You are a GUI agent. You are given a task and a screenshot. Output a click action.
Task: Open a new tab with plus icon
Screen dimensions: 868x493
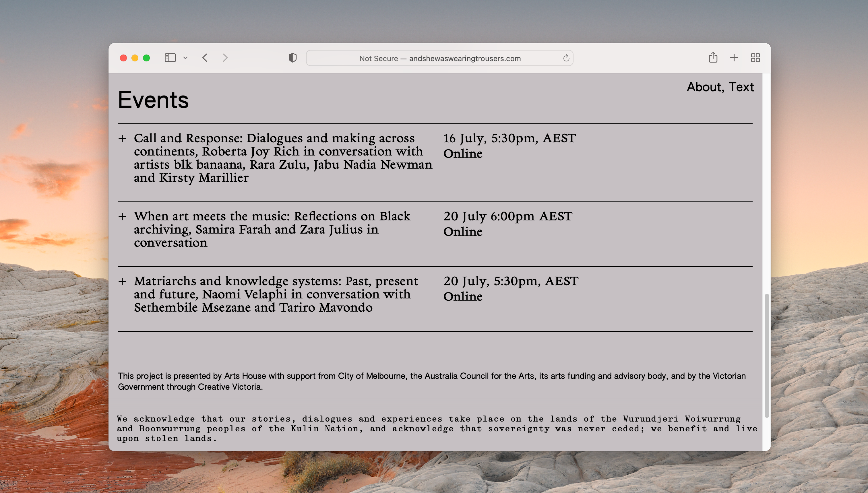point(734,58)
